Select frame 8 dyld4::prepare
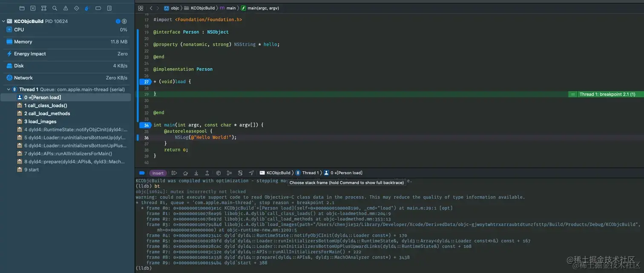 point(66,162)
